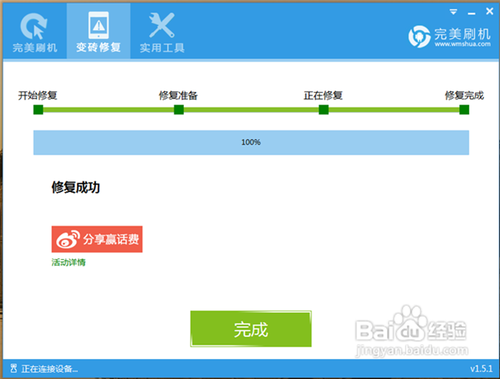Minimize the window
The image size is (500, 379).
point(471,13)
